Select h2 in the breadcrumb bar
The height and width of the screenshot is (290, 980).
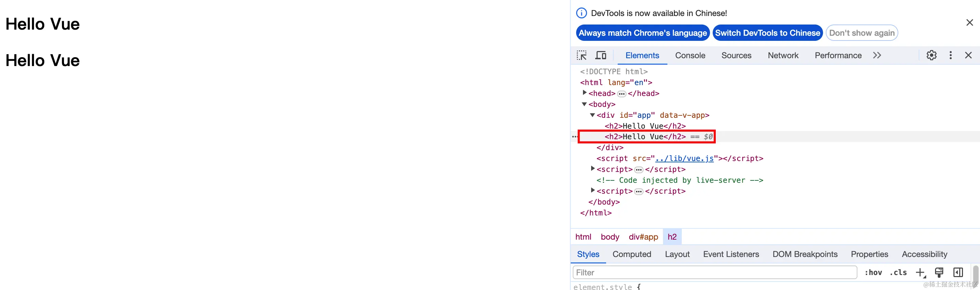pyautogui.click(x=672, y=237)
